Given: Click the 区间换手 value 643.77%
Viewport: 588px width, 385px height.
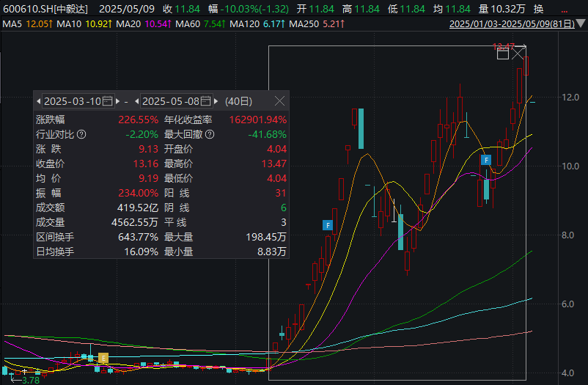Looking at the screenshot, I should coord(139,237).
